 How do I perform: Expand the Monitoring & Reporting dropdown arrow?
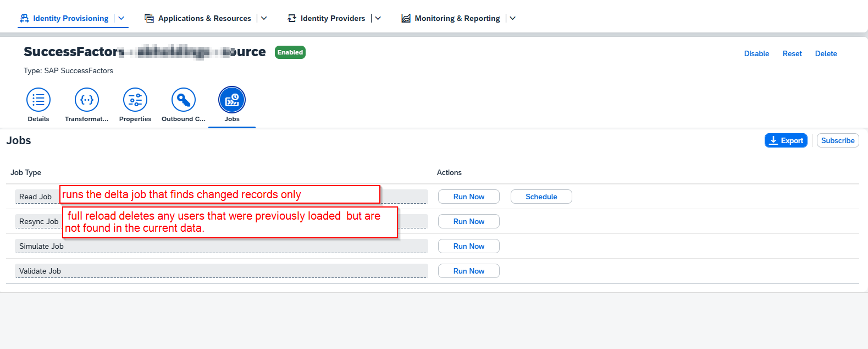click(513, 18)
